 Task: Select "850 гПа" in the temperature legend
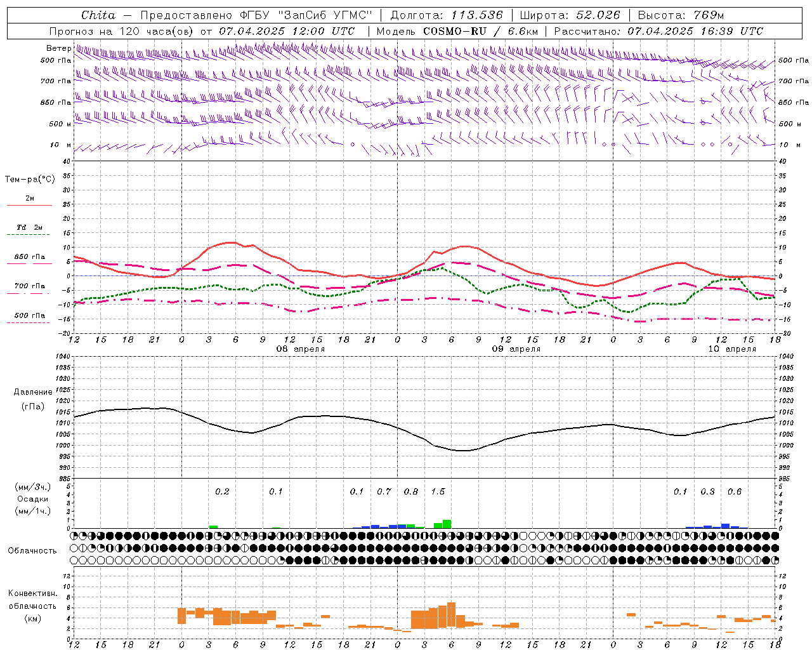(x=30, y=257)
